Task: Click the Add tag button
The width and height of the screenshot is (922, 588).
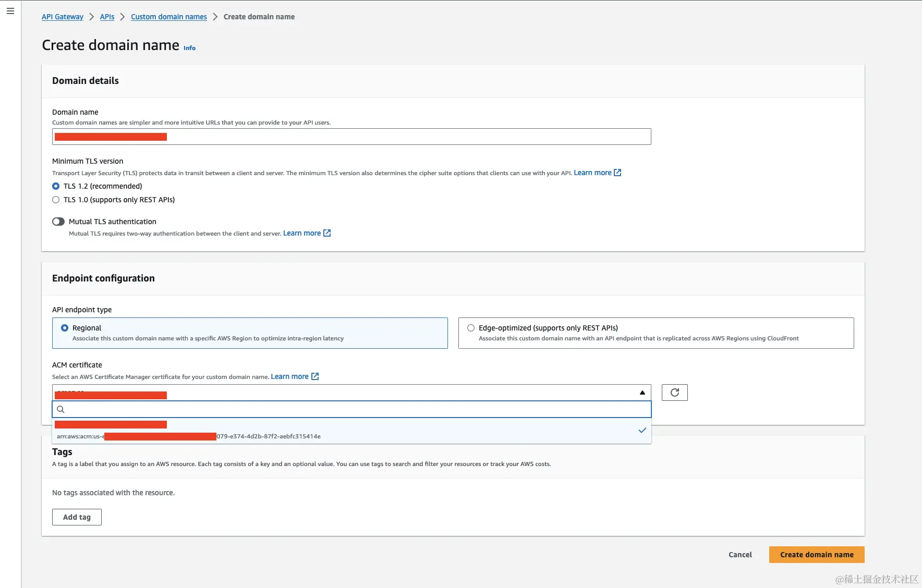Action: click(x=77, y=517)
